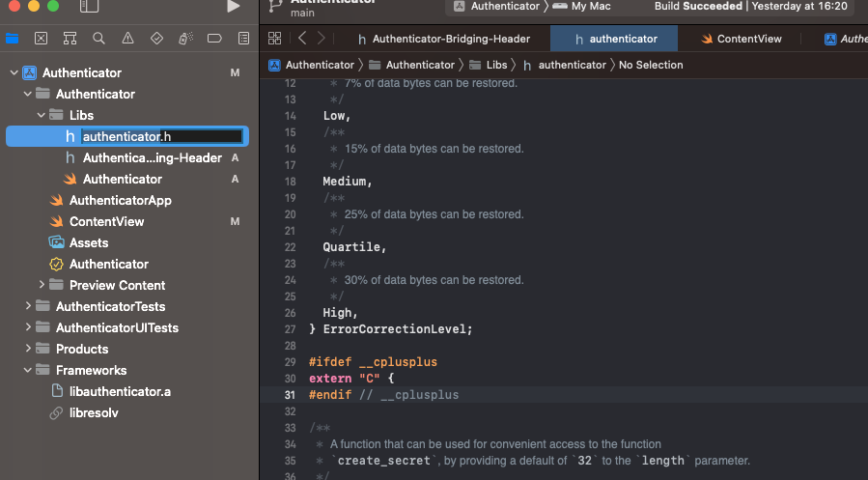Click the authenticator.h filename edit field
Screen dimensions: 868x480
(160, 136)
